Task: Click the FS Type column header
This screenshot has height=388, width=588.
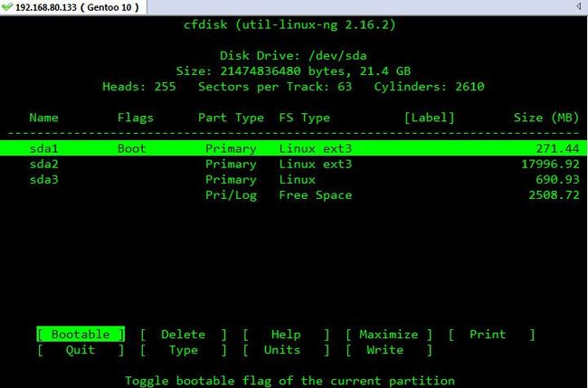Action: tap(305, 118)
